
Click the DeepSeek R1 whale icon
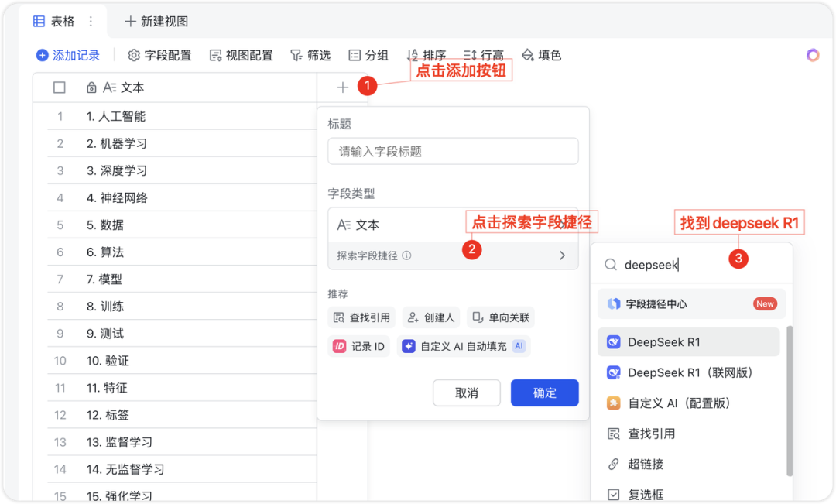[614, 342]
